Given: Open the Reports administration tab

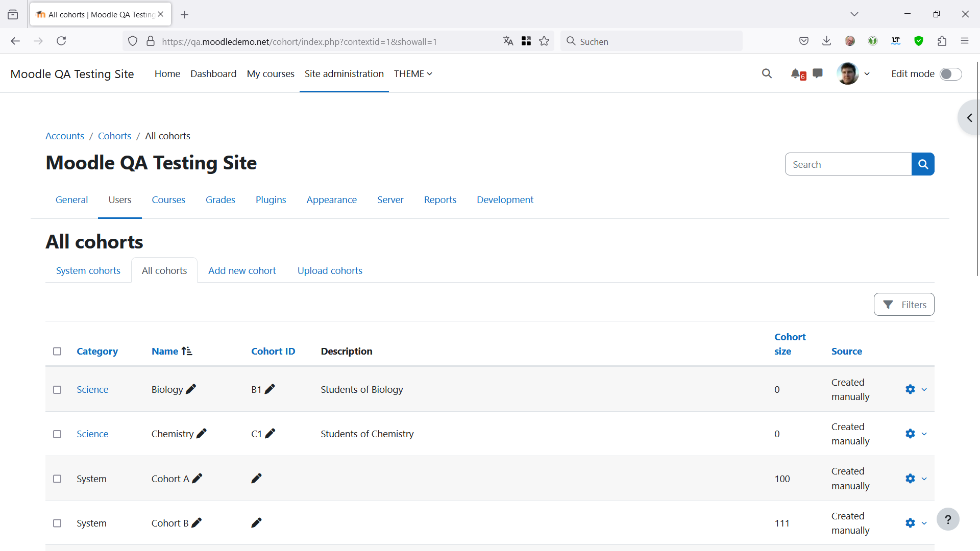Looking at the screenshot, I should click(440, 200).
